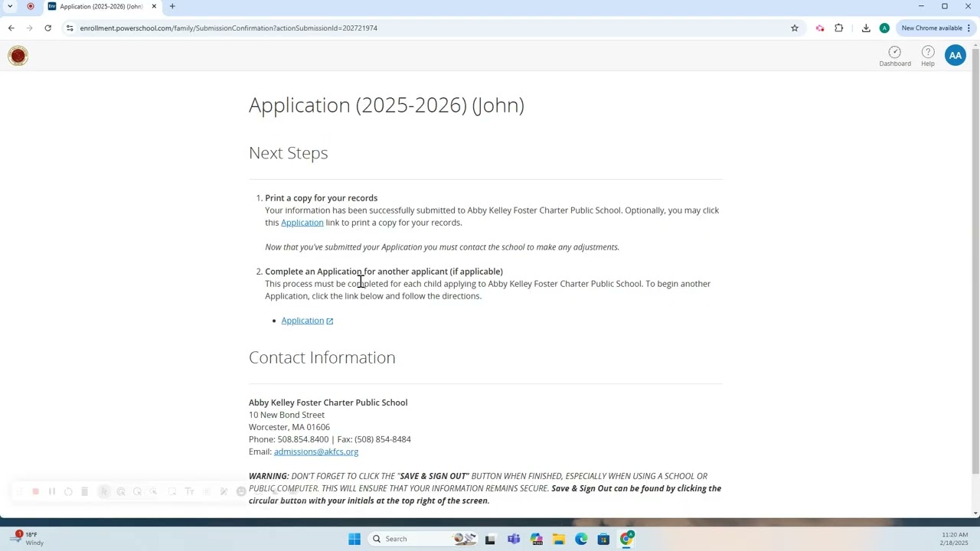Open Microsoft Store from the taskbar
This screenshot has height=551, width=980.
[603, 539]
